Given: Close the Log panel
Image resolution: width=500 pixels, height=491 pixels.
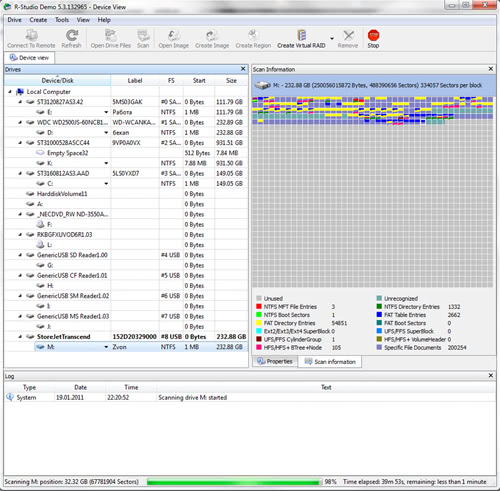Looking at the screenshot, I should tap(491, 376).
